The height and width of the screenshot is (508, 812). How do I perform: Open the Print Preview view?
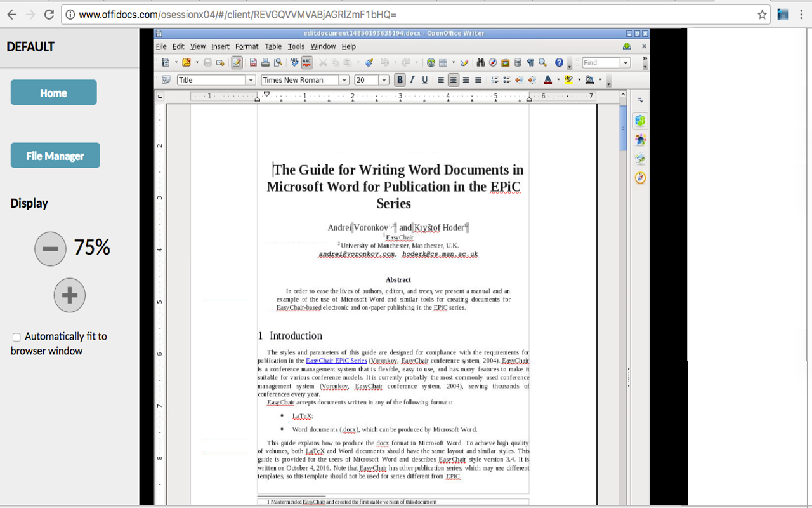tap(277, 62)
